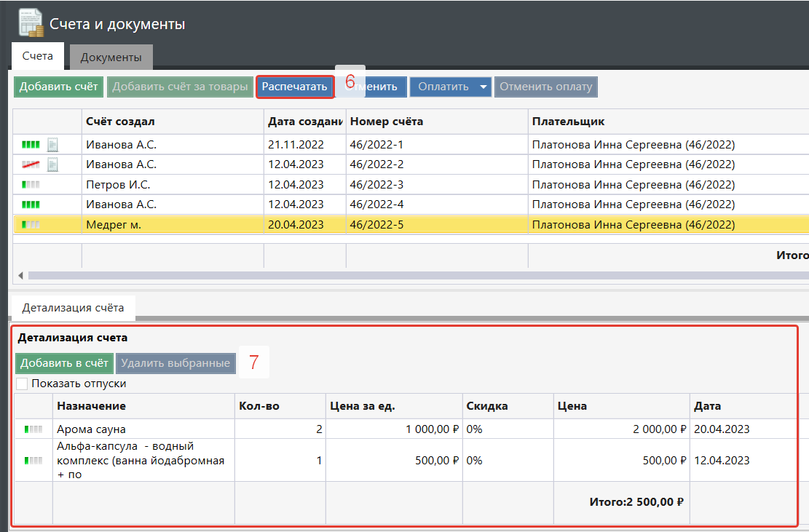Viewport: 809px width, 532px height.
Task: Click status icon of highlighted invoice 46/2022-5
Action: pos(31,225)
